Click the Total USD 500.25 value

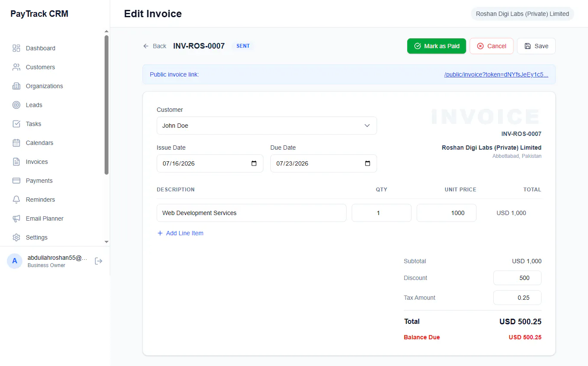click(x=520, y=322)
